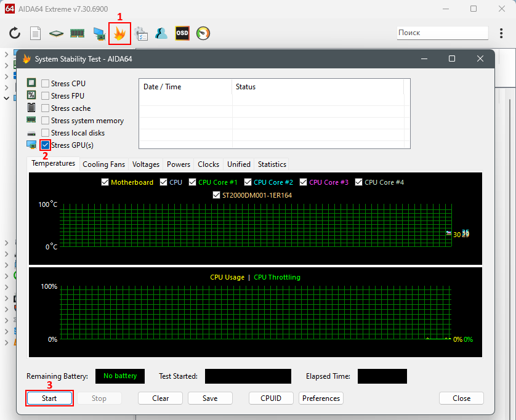The width and height of the screenshot is (516, 420).
Task: Collapse the expanded node in the main window tree
Action: (x=6, y=98)
